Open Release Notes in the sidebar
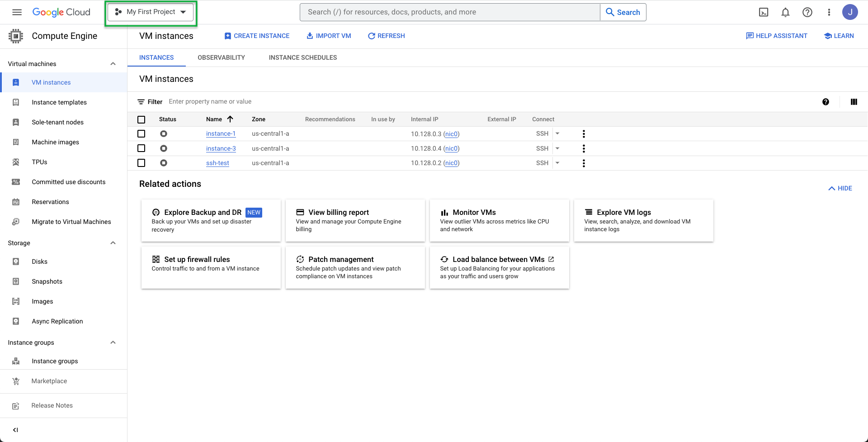 coord(64,406)
